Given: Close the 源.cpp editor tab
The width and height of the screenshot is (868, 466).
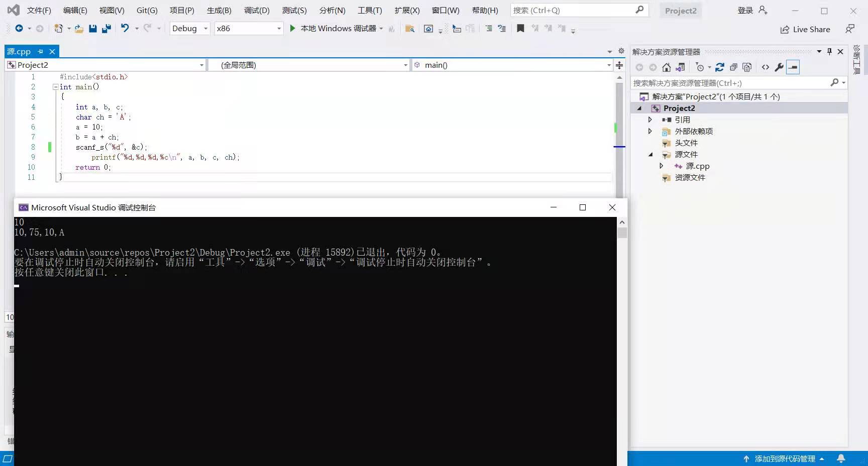Looking at the screenshot, I should click(52, 51).
